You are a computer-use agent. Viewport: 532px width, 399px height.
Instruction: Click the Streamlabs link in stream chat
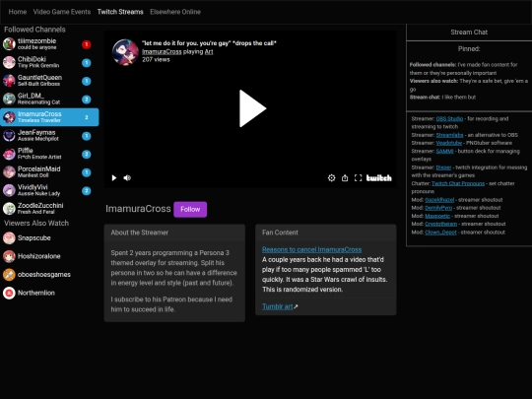click(x=449, y=135)
